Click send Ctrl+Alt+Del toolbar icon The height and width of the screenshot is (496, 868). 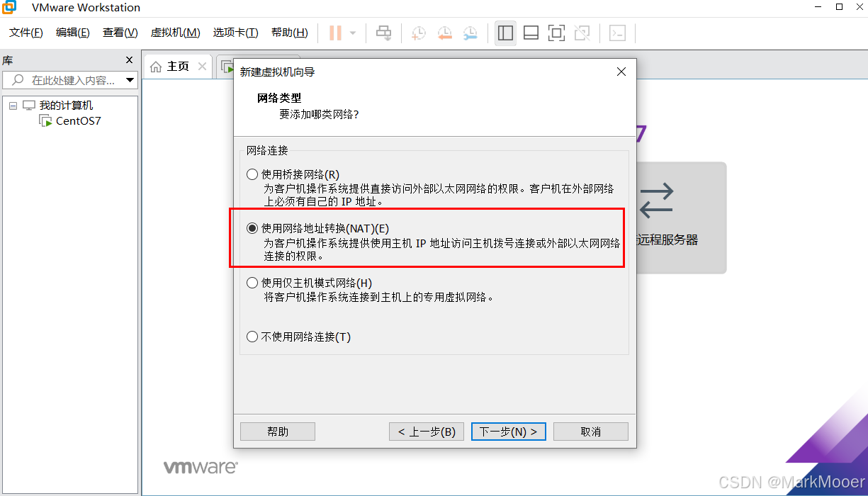tap(383, 33)
